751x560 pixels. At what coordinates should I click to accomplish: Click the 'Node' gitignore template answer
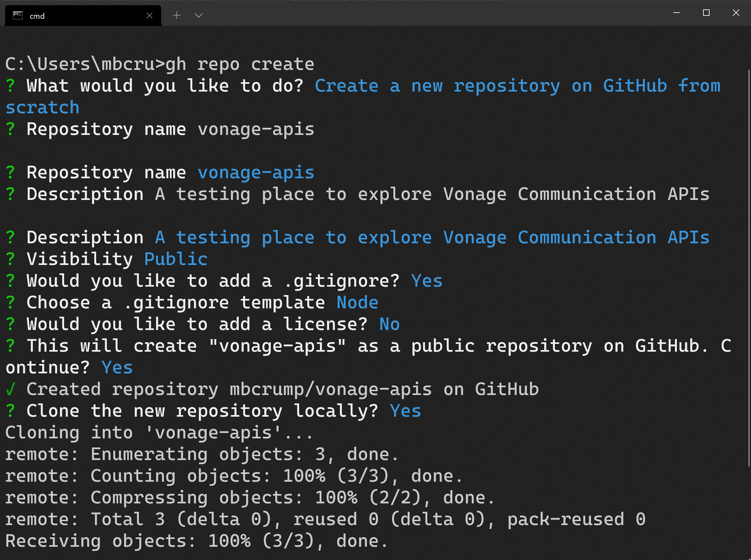point(357,303)
